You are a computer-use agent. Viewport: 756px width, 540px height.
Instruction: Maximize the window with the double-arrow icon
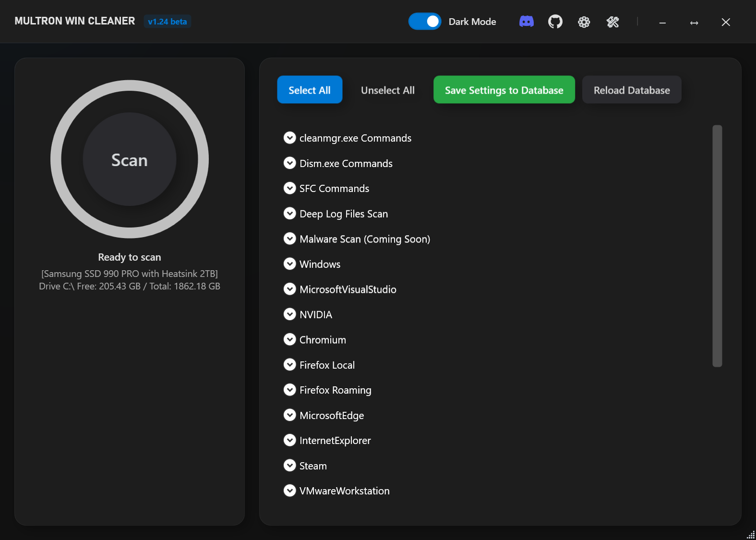pos(694,22)
